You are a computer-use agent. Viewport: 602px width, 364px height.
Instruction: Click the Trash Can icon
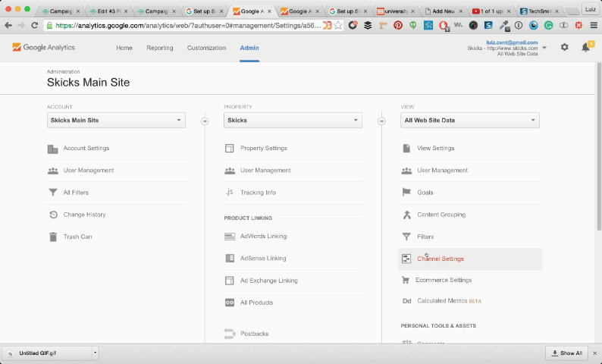click(x=53, y=237)
